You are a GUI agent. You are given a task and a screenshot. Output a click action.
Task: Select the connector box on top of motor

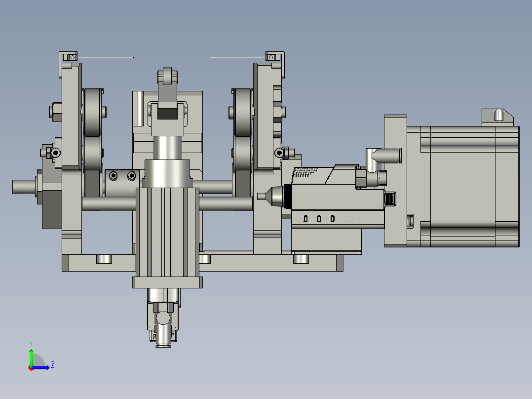click(497, 118)
